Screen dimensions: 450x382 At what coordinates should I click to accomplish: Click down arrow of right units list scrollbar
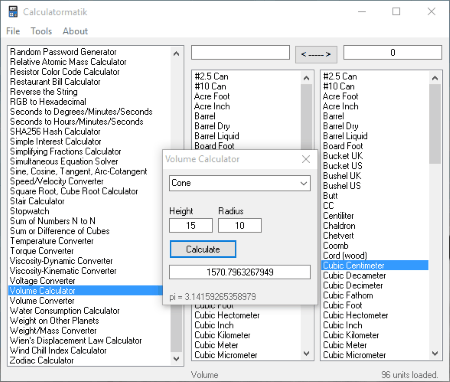point(435,353)
